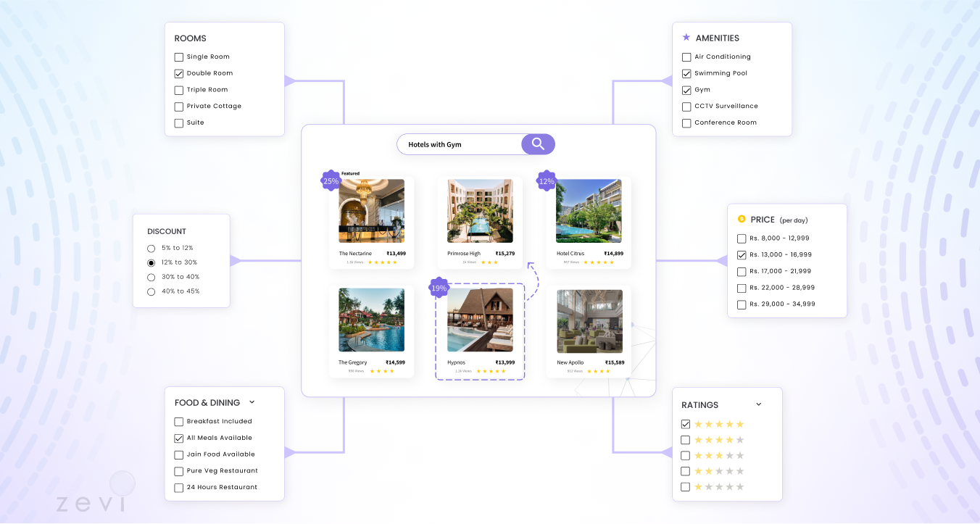Image resolution: width=980 pixels, height=524 pixels.
Task: Click the New Apollo hotel name
Action: click(570, 362)
